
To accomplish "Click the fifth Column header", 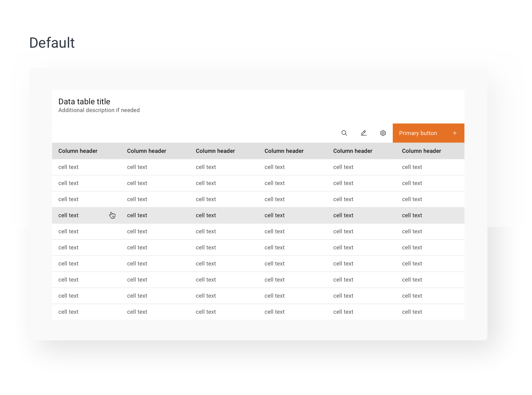I will tap(353, 151).
